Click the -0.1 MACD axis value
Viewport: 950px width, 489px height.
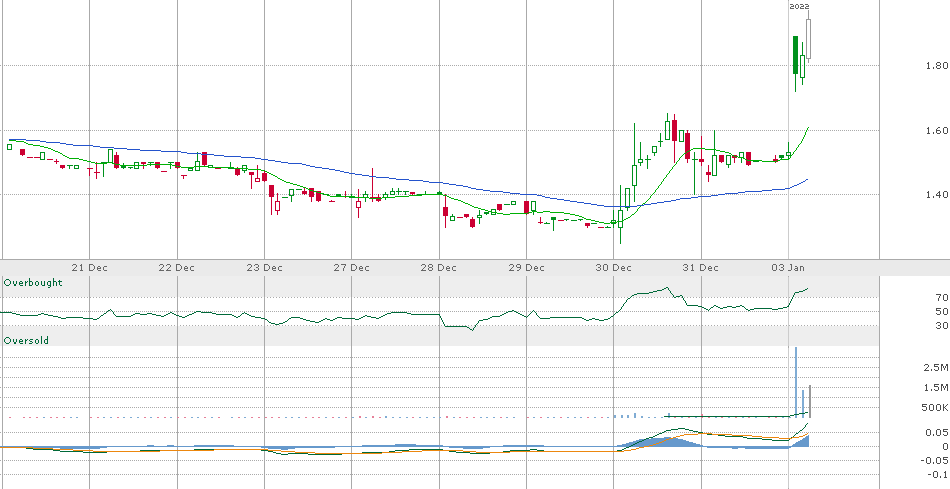[x=938, y=474]
